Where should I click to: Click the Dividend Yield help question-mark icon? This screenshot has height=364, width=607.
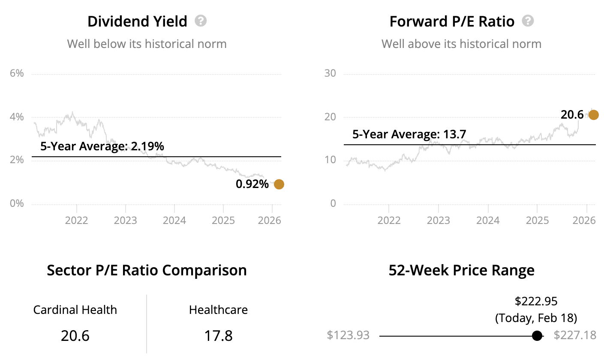[x=201, y=21]
